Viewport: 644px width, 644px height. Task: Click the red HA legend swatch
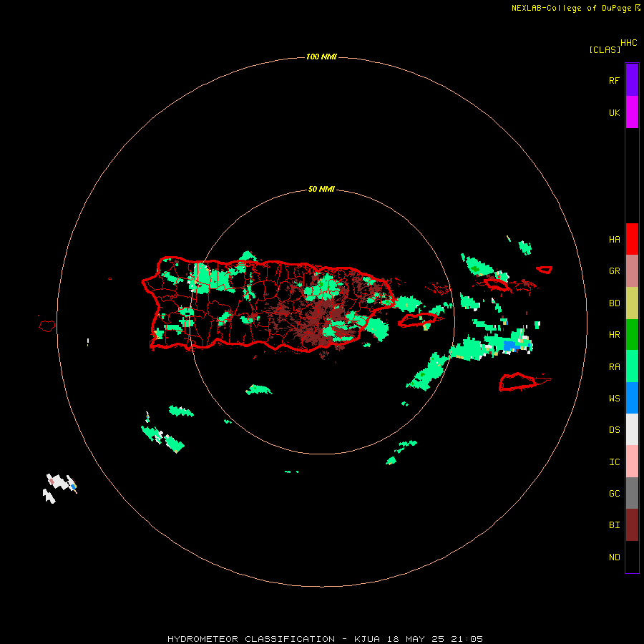tap(632, 239)
